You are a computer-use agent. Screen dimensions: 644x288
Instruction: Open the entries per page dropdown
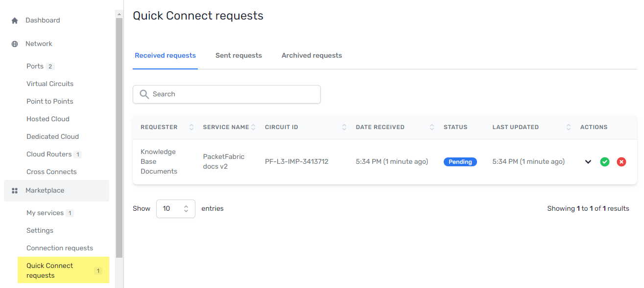pos(175,209)
